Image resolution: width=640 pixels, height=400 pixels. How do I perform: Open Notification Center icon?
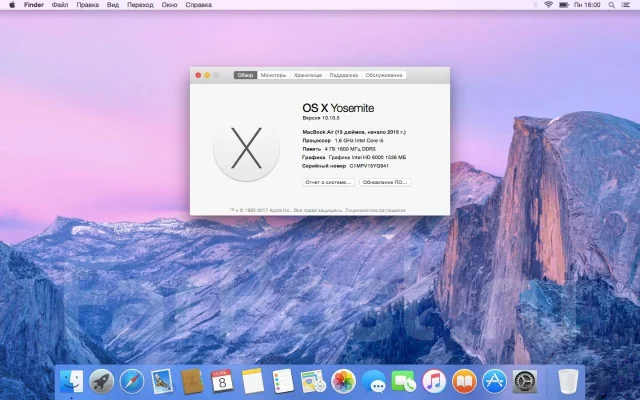tap(626, 5)
